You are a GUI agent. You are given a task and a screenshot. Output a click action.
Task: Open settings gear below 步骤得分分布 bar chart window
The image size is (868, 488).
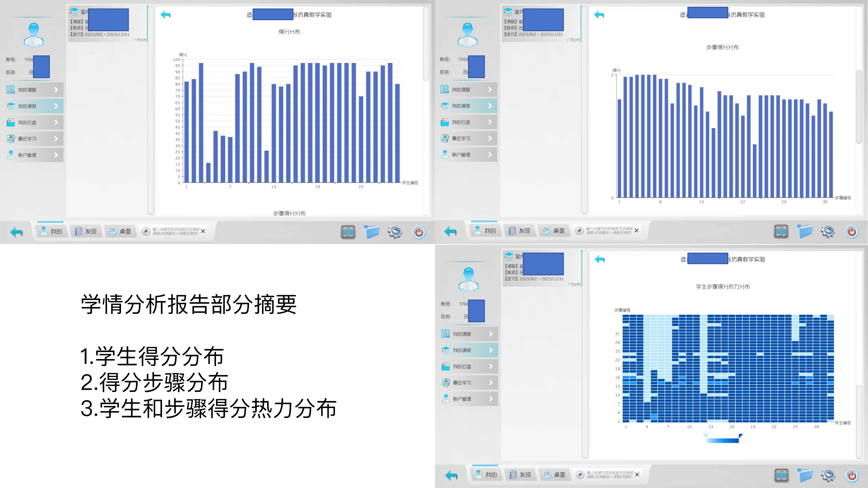tap(828, 231)
